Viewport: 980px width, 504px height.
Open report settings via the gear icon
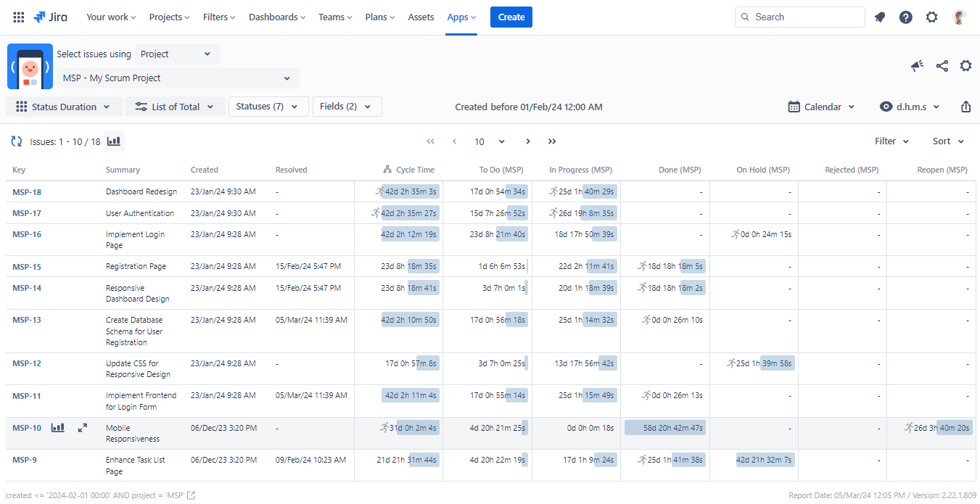click(965, 65)
